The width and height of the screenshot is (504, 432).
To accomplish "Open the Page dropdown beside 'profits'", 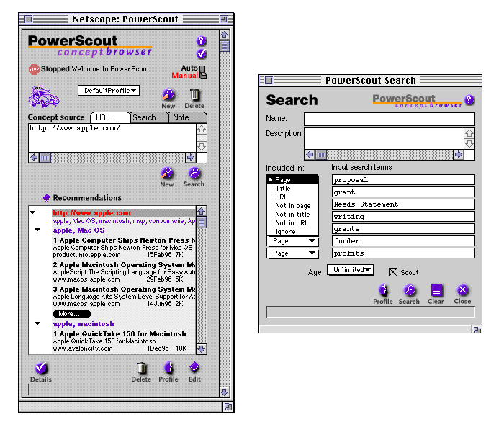I will tap(292, 253).
